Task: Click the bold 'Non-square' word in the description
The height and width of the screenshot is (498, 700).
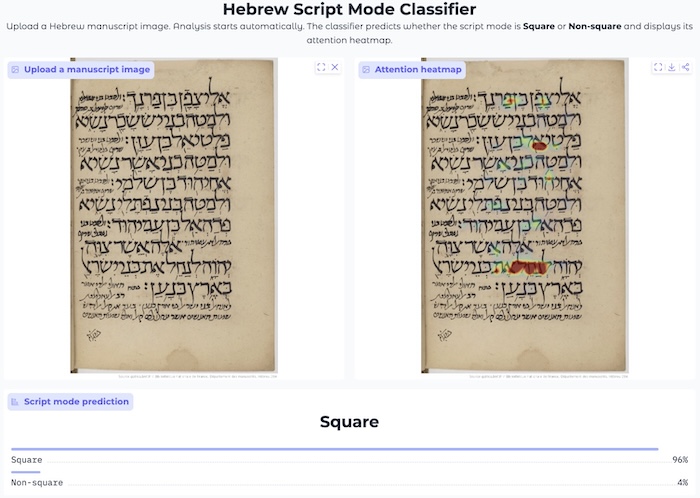Action: tap(595, 26)
